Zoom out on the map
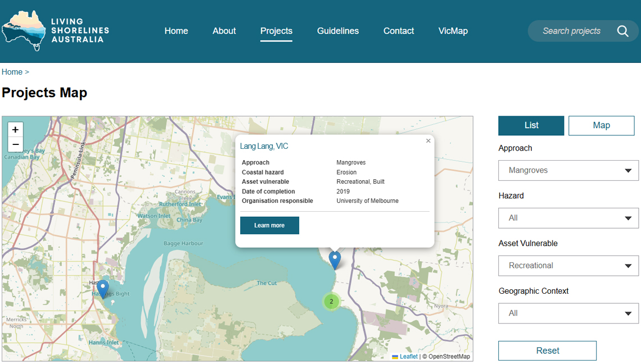This screenshot has height=364, width=641. 15,144
